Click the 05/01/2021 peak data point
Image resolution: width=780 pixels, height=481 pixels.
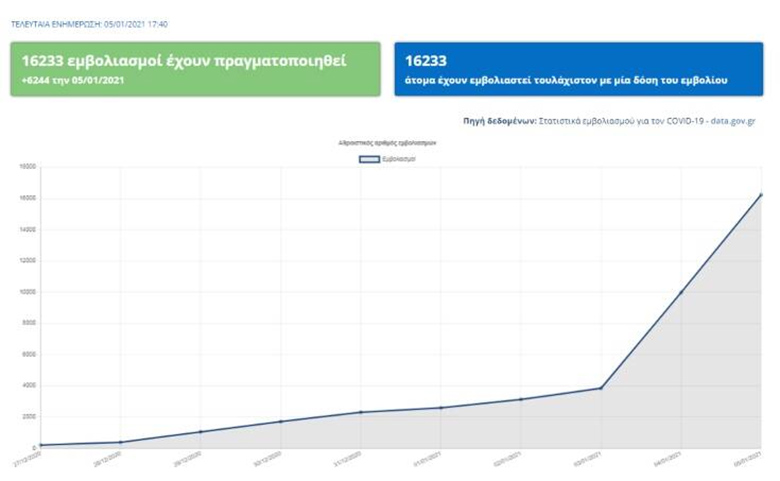coord(761,195)
